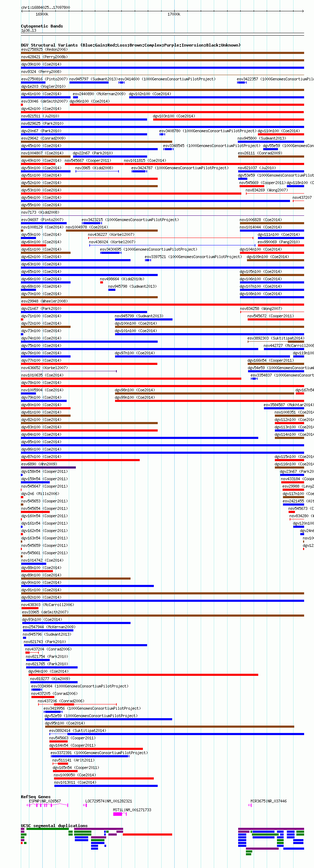The height and width of the screenshot is (868, 314).
Task: Select esv2547944 (McKernan2009) label
Action: coord(49,627)
